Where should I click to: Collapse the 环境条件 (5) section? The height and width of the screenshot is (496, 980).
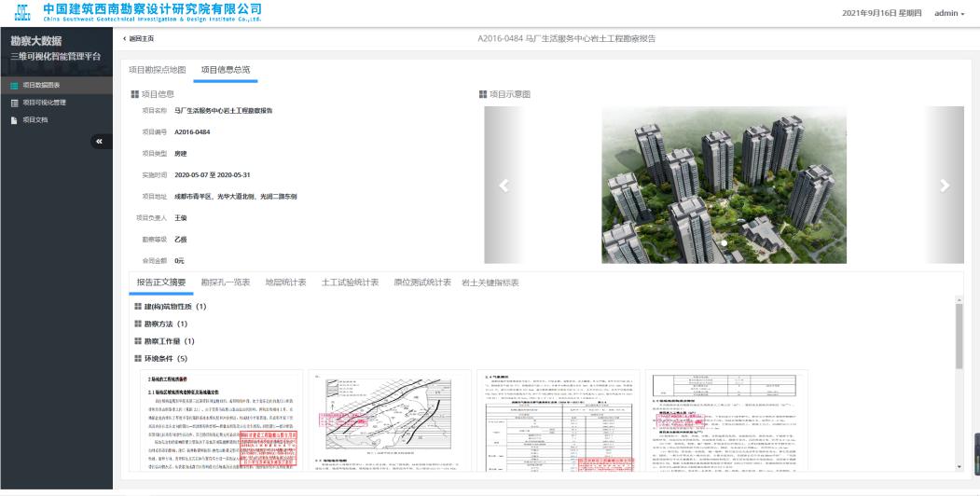[x=162, y=358]
